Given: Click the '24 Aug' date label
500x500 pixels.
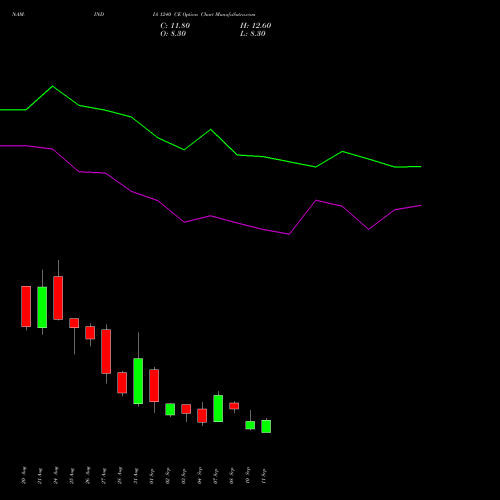Looking at the screenshot, I should (56, 475).
